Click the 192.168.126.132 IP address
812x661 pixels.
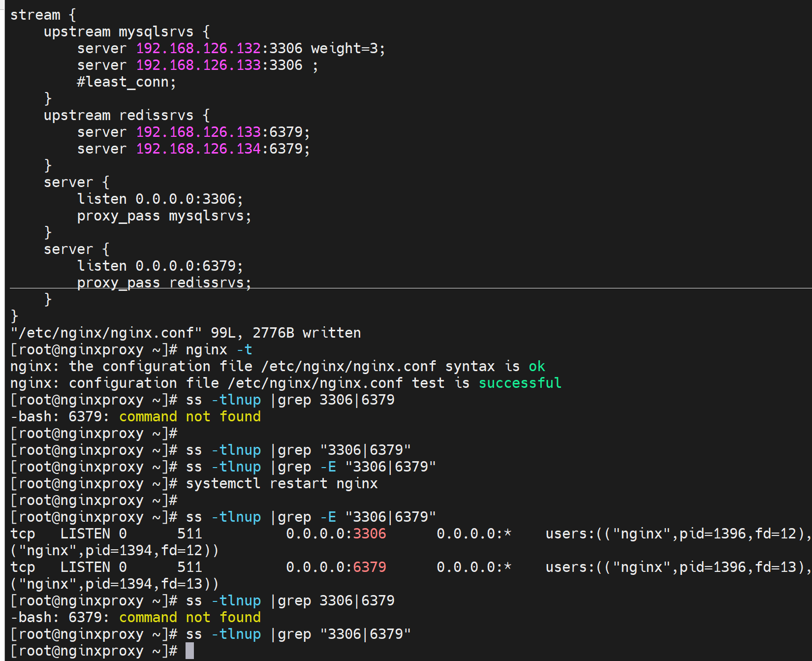coord(198,48)
